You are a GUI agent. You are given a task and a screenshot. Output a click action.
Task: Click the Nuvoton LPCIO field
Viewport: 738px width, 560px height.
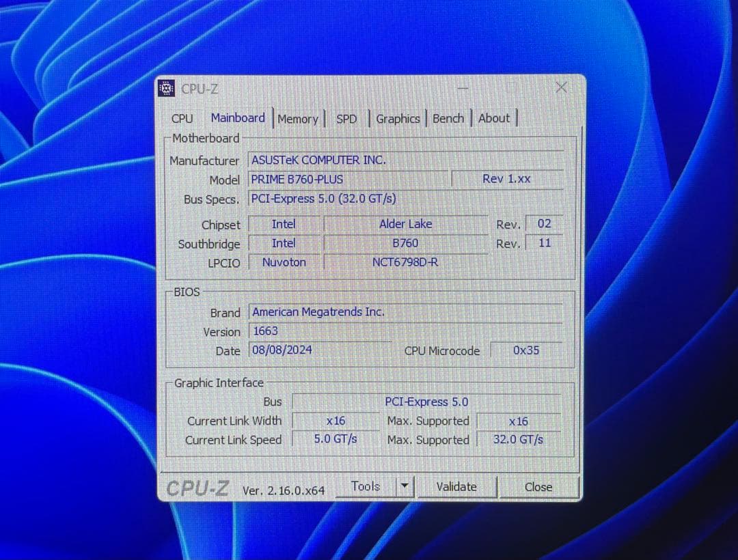click(x=284, y=262)
